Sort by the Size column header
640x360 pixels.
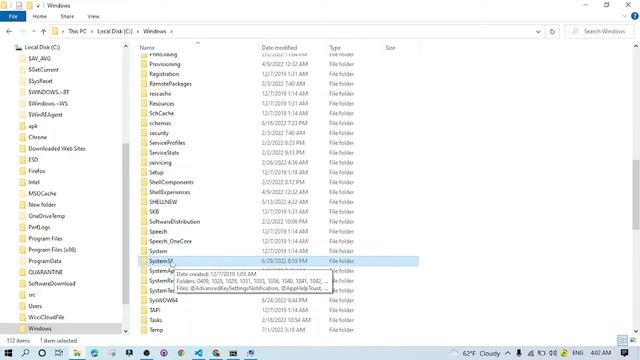pos(390,48)
